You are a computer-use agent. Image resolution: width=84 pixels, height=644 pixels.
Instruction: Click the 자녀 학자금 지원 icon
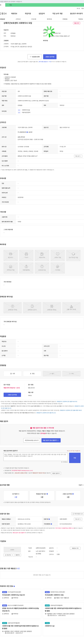(73, 255)
